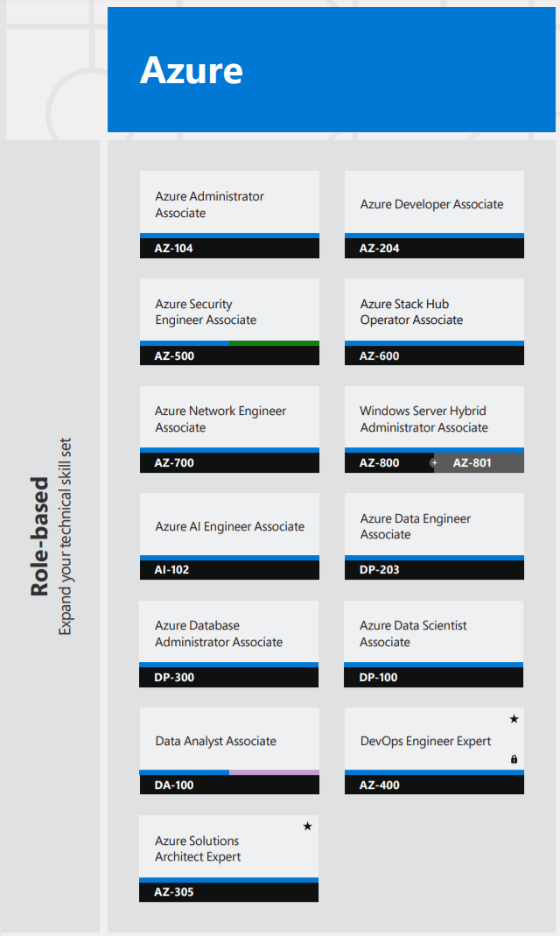Choose Azure Stack Hub Operator Associate
This screenshot has height=936, width=560.
click(x=434, y=312)
